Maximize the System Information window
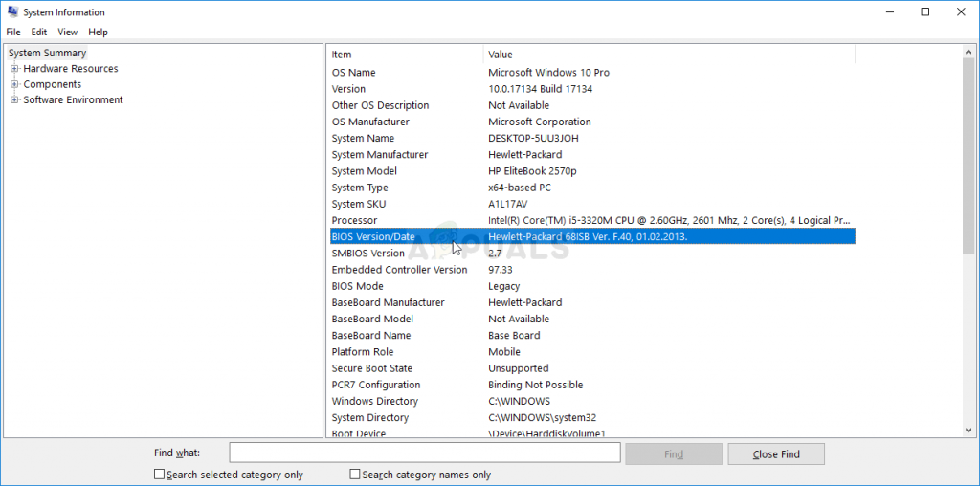This screenshot has height=486, width=980. pos(924,12)
